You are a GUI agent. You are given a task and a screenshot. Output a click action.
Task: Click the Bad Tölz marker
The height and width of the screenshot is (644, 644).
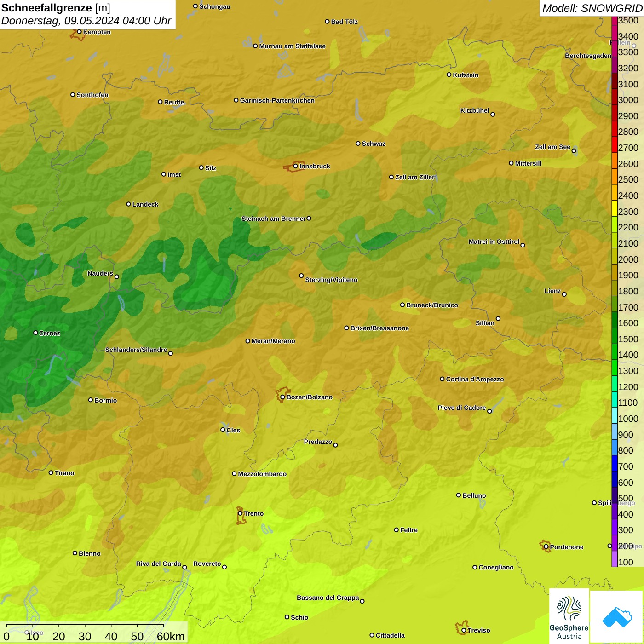327,21
